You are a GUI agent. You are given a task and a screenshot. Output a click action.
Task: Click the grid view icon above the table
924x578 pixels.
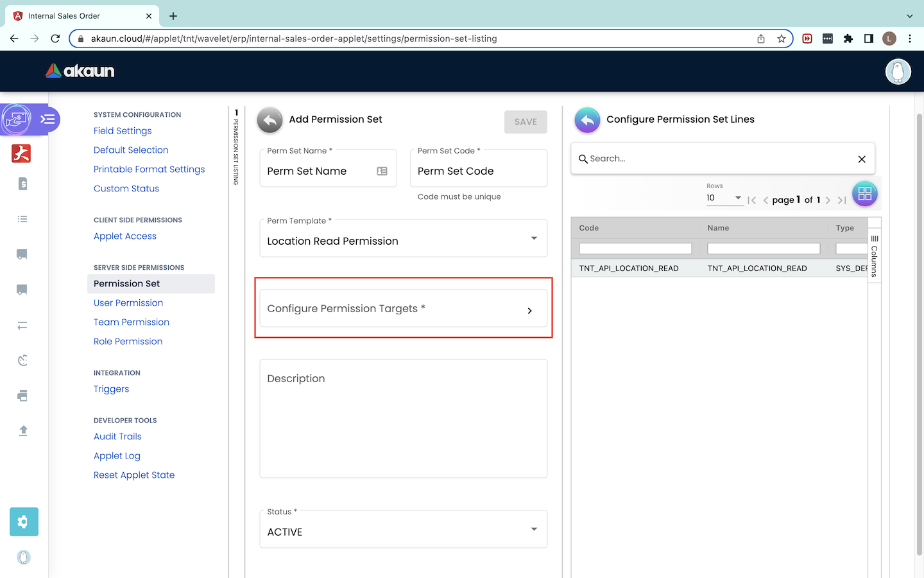864,194
